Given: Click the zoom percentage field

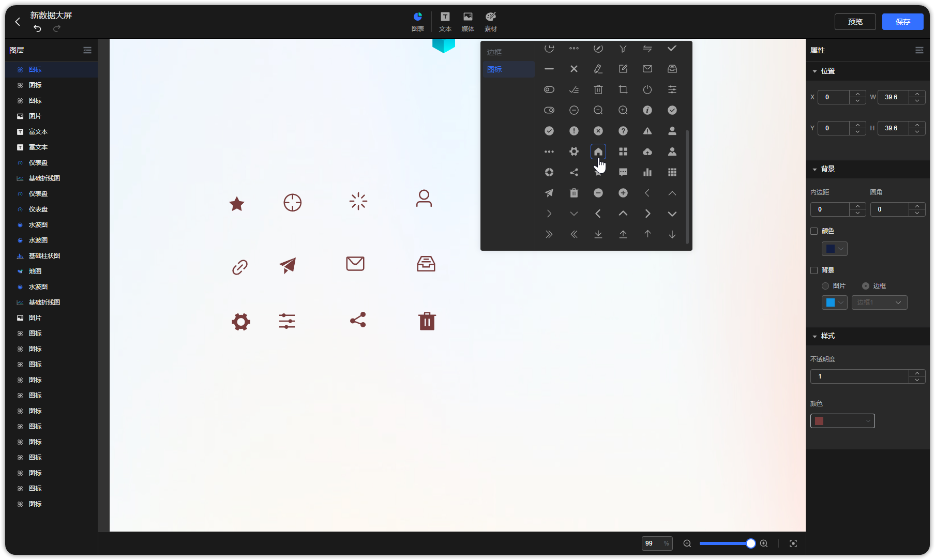Looking at the screenshot, I should click(x=657, y=543).
